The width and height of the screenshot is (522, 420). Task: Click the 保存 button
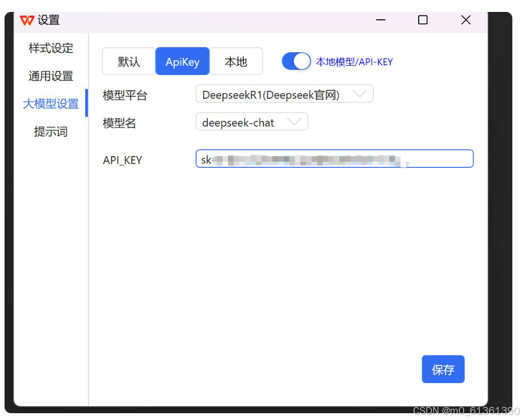pos(443,369)
